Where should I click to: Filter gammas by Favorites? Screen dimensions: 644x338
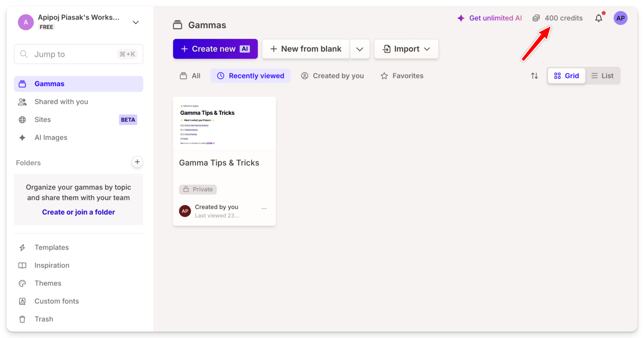[402, 76]
